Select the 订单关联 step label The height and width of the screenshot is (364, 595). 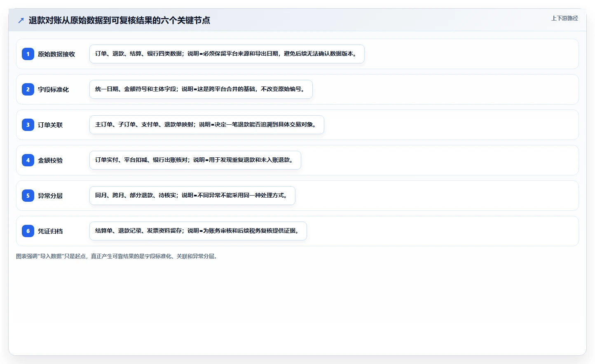click(50, 125)
